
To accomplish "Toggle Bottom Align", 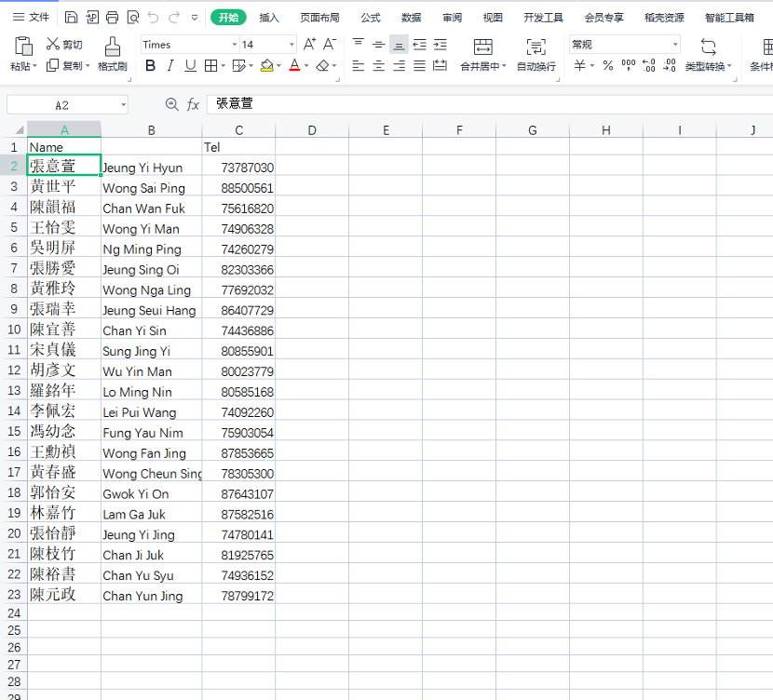I will [399, 45].
